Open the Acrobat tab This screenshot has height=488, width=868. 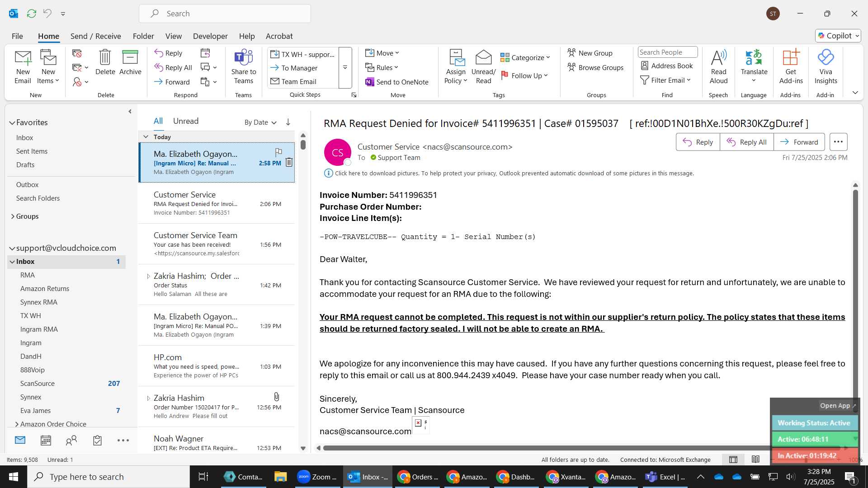tap(279, 36)
